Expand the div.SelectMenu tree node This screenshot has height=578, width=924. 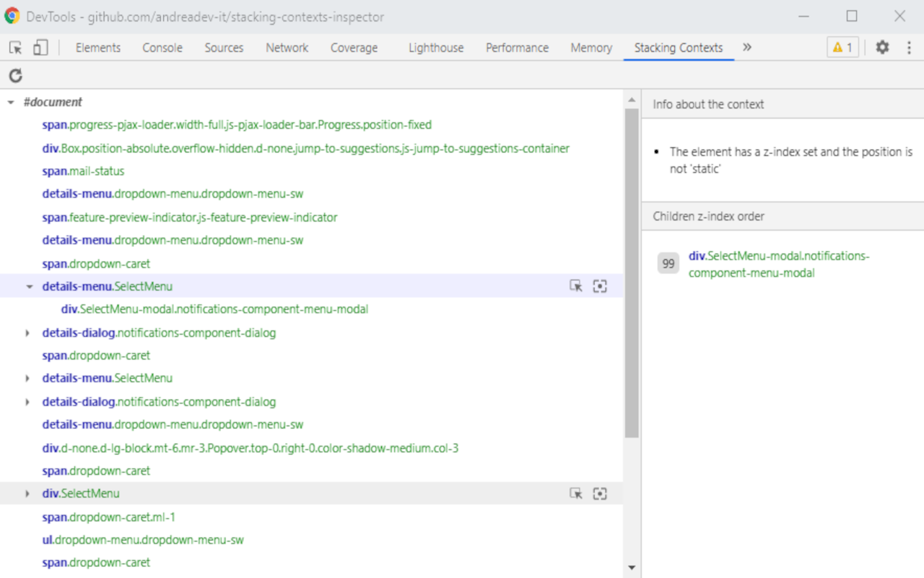[x=27, y=493]
